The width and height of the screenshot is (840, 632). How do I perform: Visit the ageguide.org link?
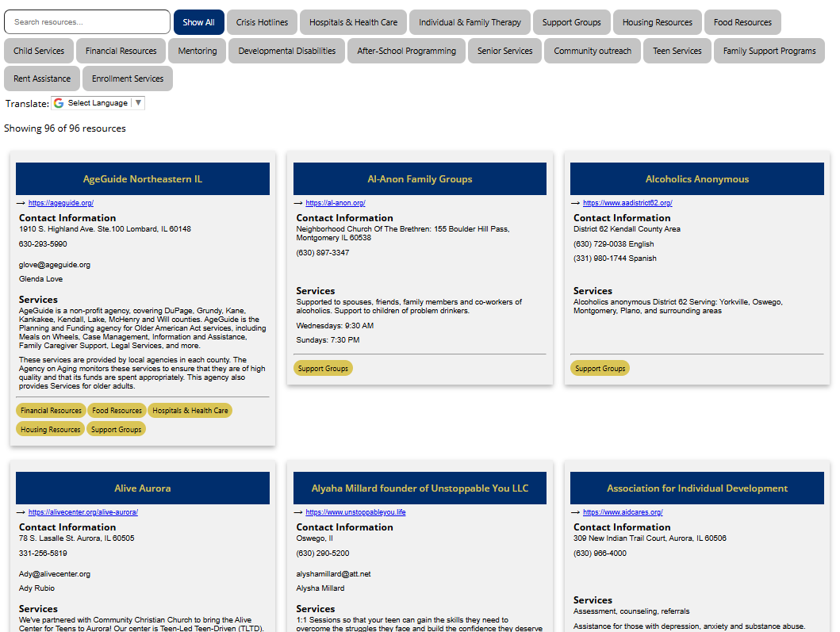(61, 202)
